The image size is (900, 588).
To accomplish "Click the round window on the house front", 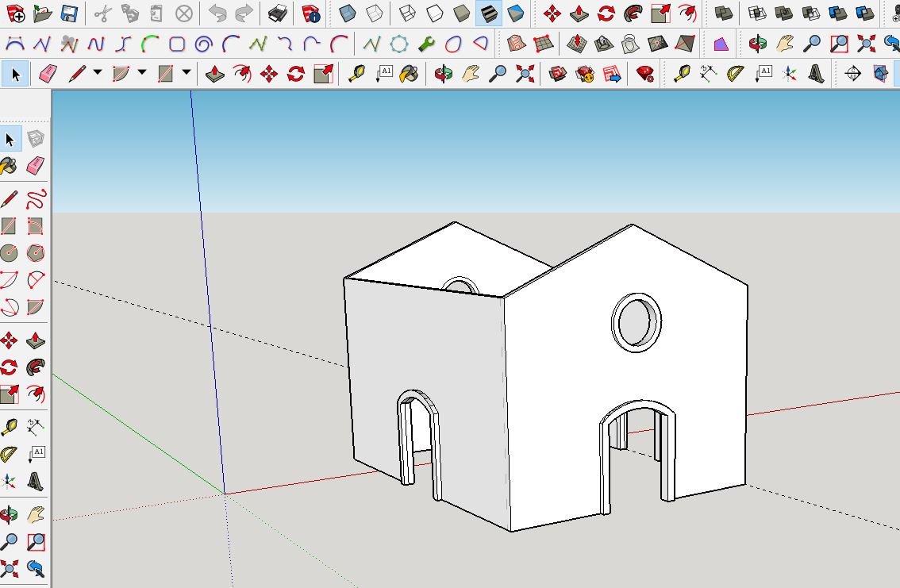I will point(635,322).
